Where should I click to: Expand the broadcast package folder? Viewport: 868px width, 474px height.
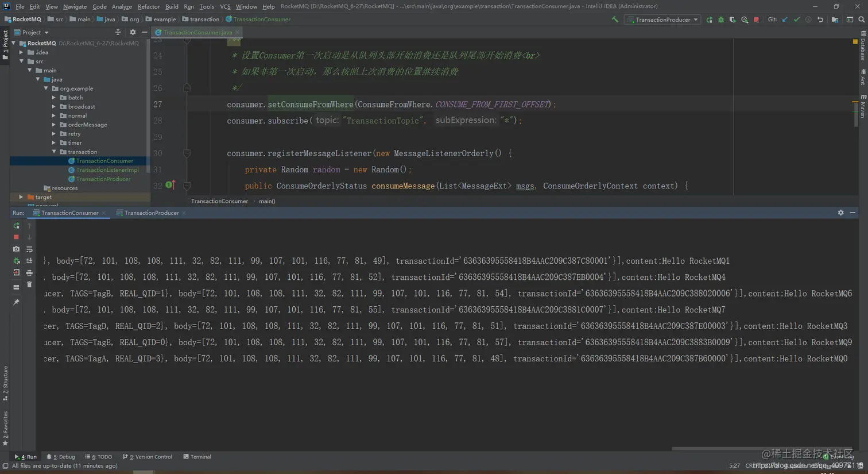(x=54, y=107)
